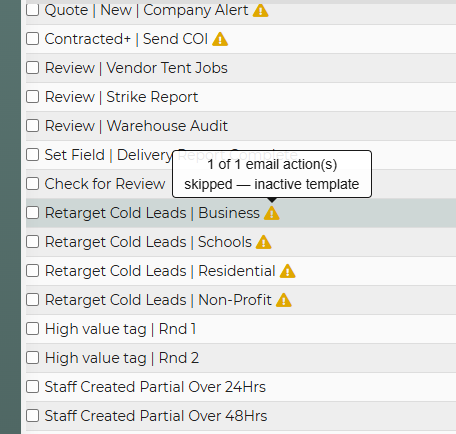Select checkbox for Review Vendor Tent Jobs

pos(33,68)
